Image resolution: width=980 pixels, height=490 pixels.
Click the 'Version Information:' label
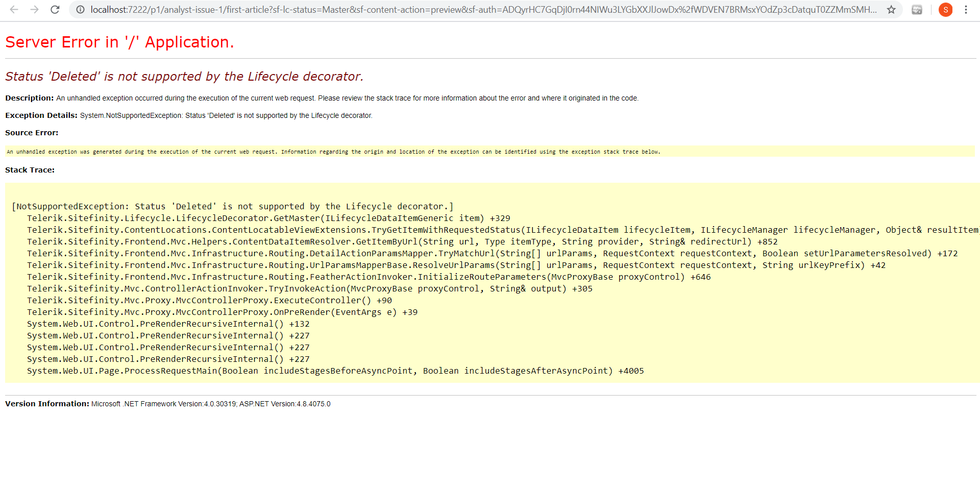click(x=47, y=404)
